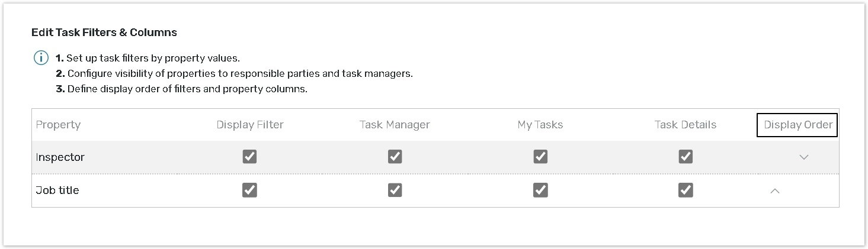
Task: Uncheck Task Details for Inspector
Action: coord(686,157)
